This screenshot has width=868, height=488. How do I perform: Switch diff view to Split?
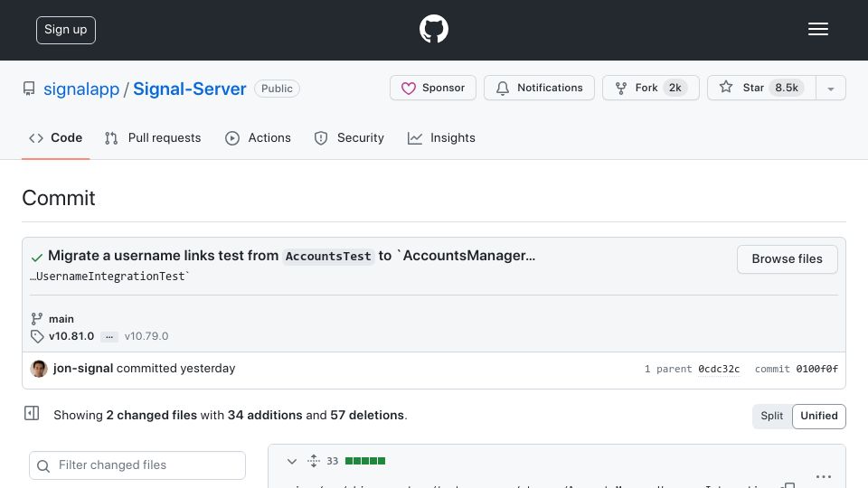tap(771, 416)
